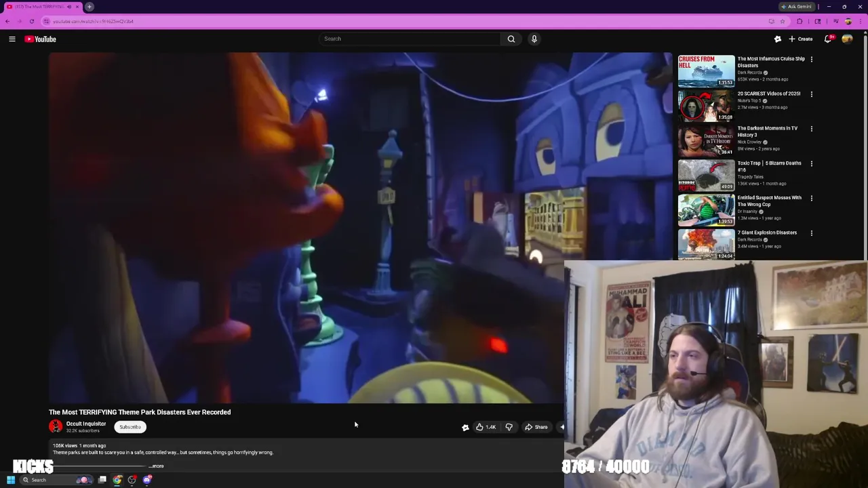The width and height of the screenshot is (868, 488).
Task: Open the Occult Inquisitor channel name link
Action: [86, 424]
